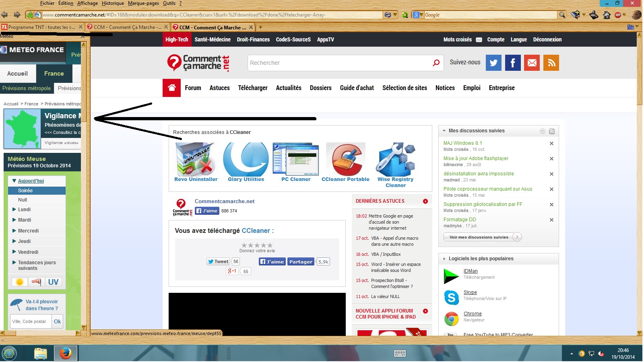Select the Télécharger site menu
The width and height of the screenshot is (644, 362).
(253, 88)
